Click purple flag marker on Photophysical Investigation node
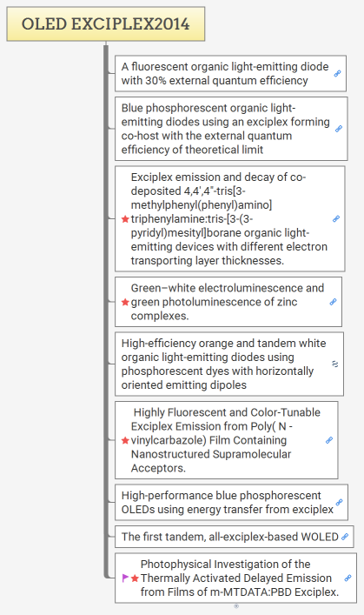This screenshot has height=615, width=364. (x=125, y=578)
